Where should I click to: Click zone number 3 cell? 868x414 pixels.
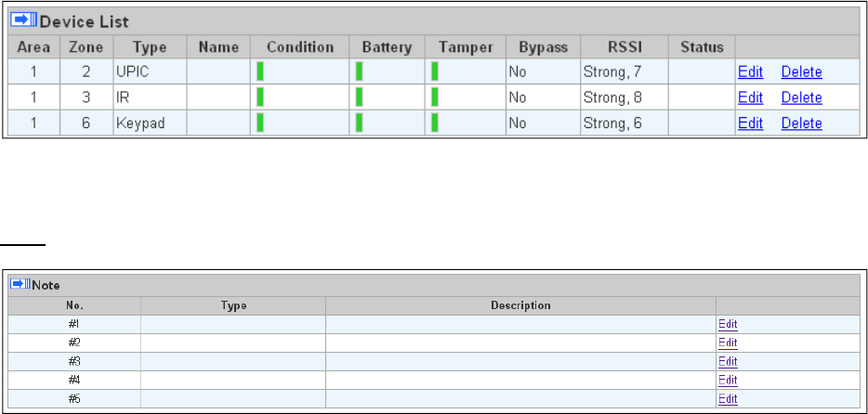(86, 97)
